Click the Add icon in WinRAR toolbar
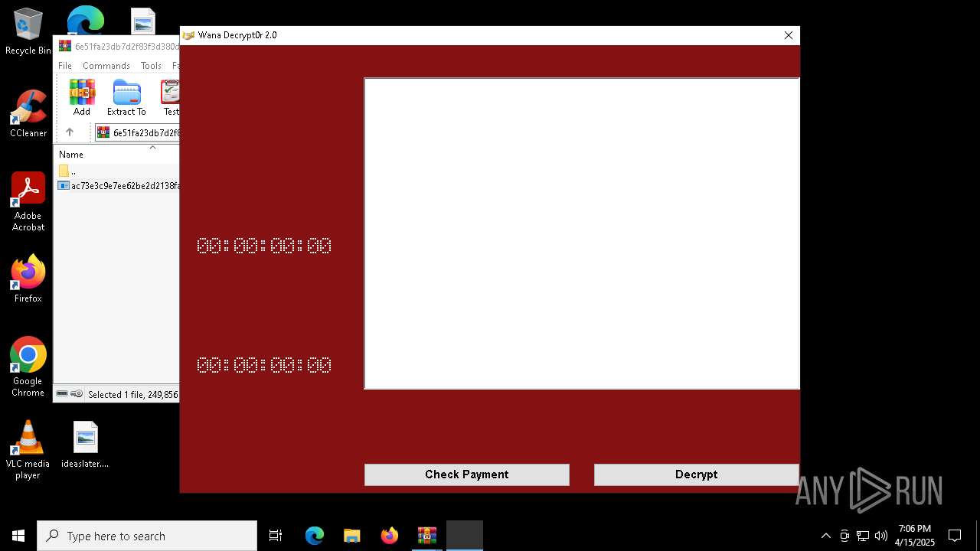The image size is (980, 551). tap(82, 97)
